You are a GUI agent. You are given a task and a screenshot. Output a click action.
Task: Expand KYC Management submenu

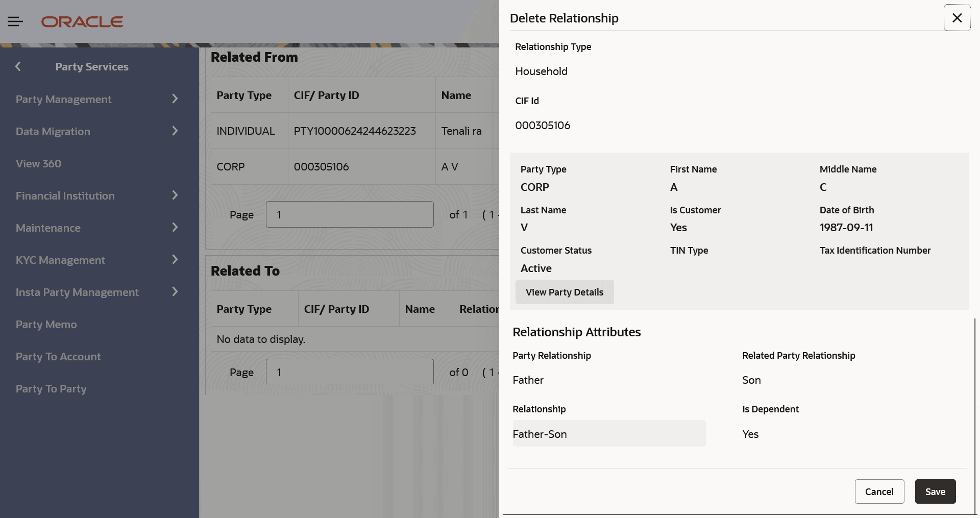(x=175, y=260)
